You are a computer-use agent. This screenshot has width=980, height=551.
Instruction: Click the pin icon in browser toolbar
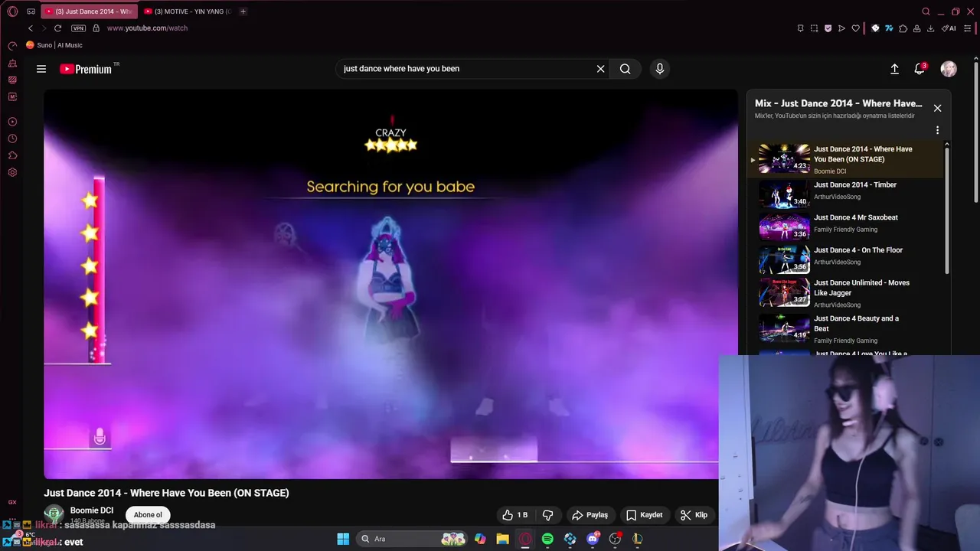point(801,28)
